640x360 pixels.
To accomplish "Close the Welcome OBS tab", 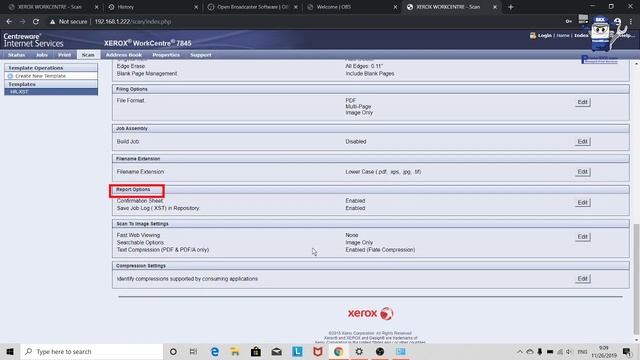I will point(395,7).
